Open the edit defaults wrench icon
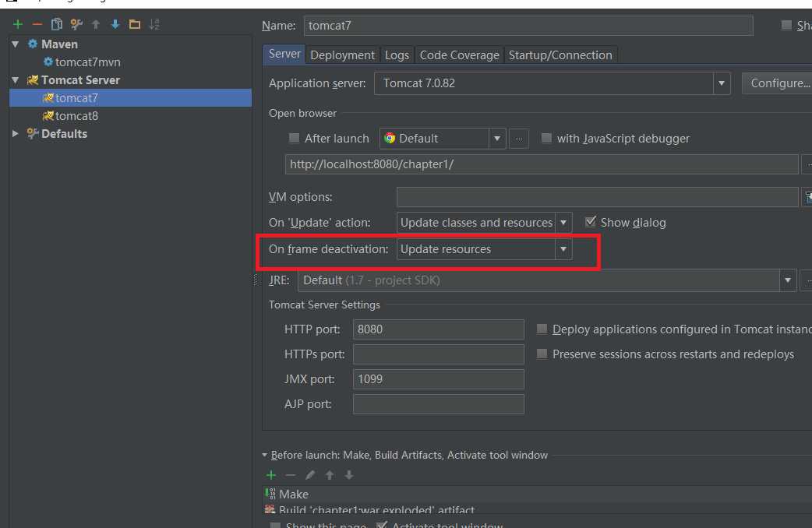Screen dimensions: 812x528 tap(76, 24)
